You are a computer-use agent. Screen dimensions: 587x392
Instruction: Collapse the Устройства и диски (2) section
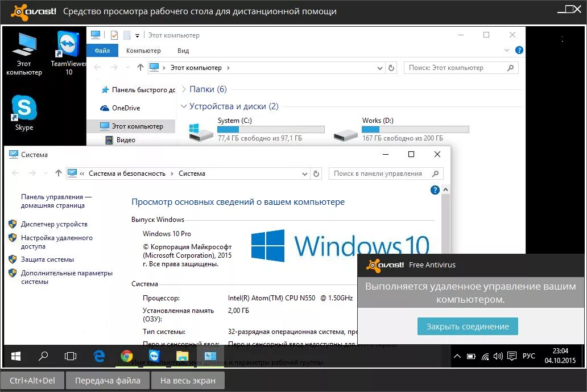183,106
